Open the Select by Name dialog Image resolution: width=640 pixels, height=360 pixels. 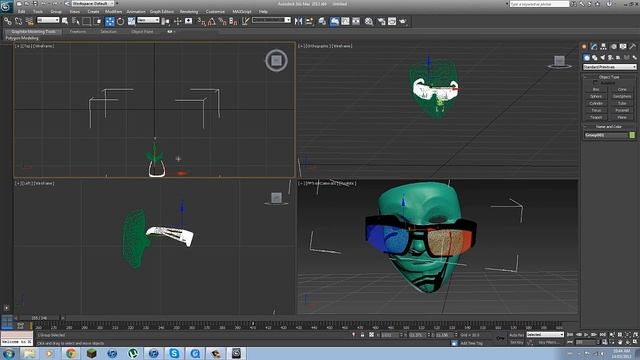[76, 21]
